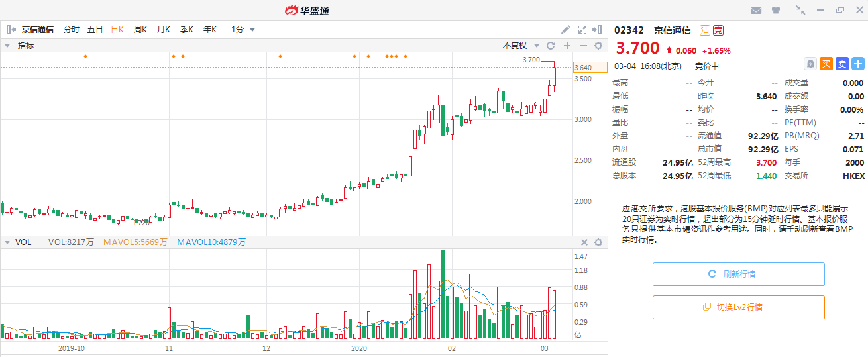The width and height of the screenshot is (868, 357).
Task: Open the mail messages icon
Action: (755, 10)
